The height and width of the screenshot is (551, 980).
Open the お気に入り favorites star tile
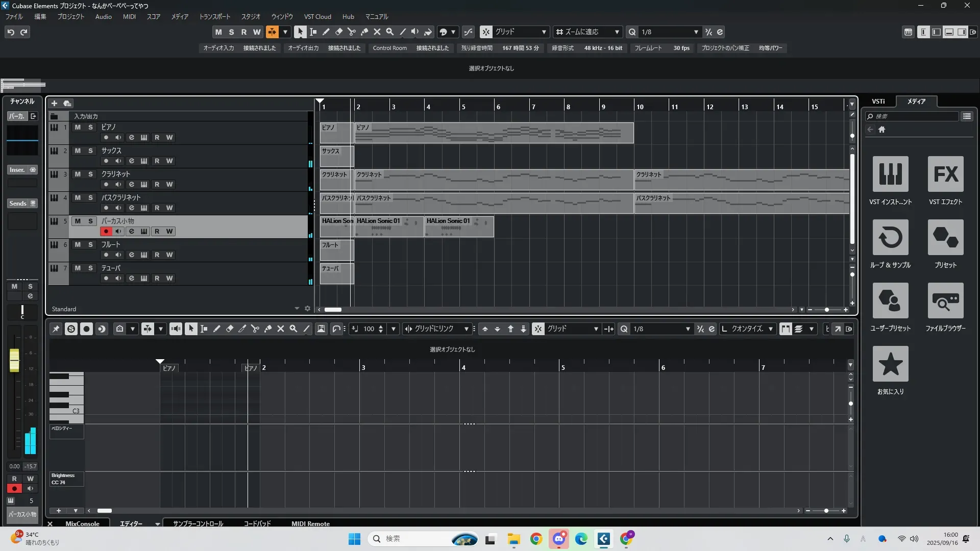(890, 364)
